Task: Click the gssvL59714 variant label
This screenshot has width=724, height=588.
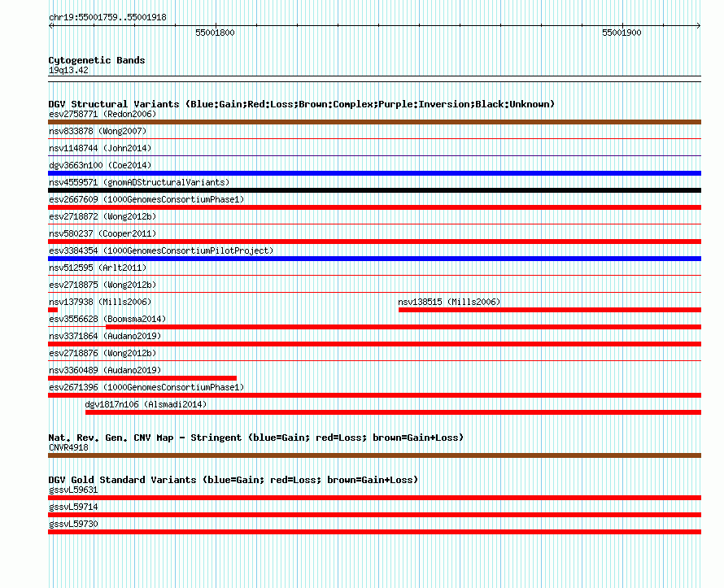Action: coord(73,507)
